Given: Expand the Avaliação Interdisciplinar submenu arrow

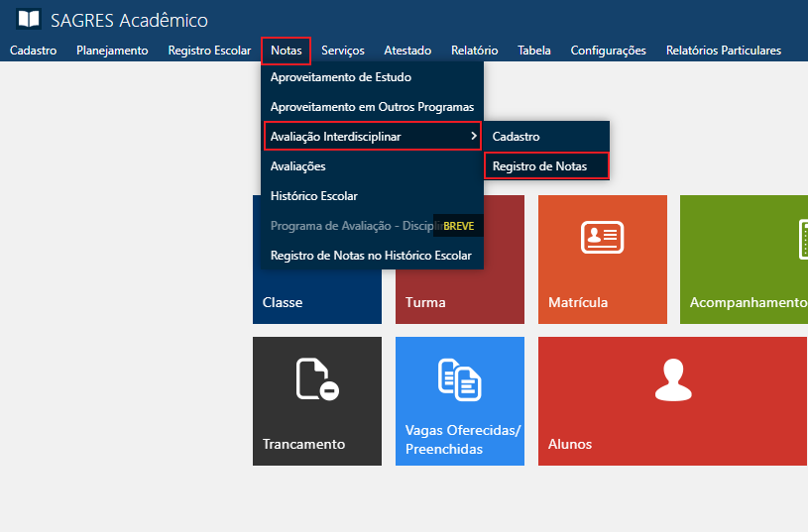Looking at the screenshot, I should [x=474, y=136].
